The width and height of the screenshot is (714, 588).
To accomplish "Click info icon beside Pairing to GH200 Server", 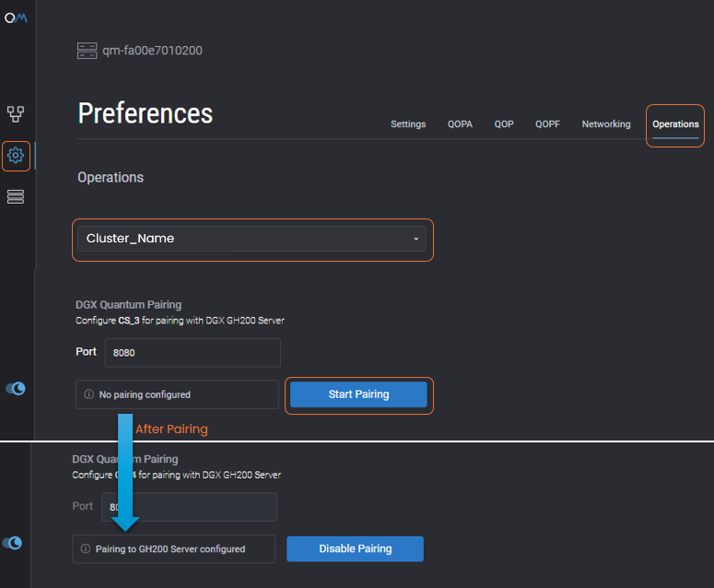I will coord(86,548).
